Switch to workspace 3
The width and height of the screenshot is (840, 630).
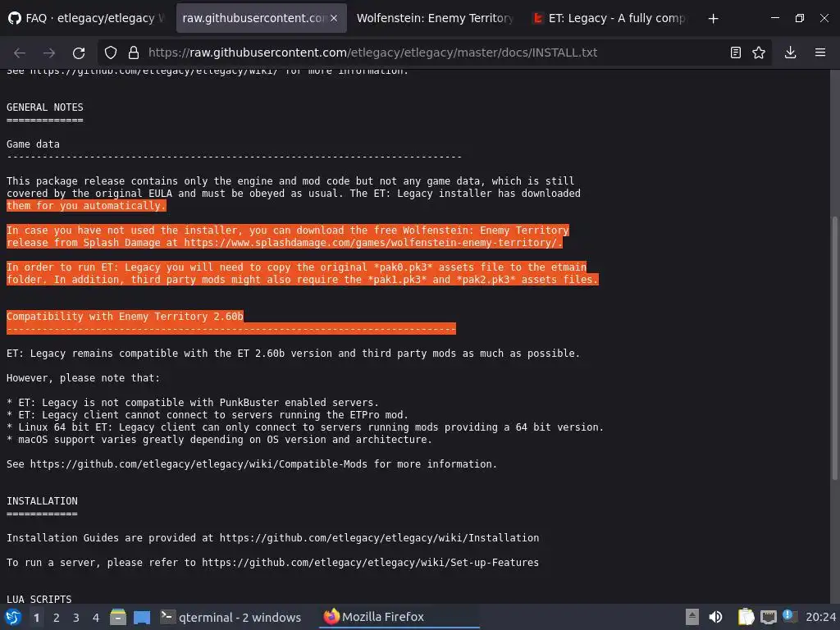tap(76, 618)
